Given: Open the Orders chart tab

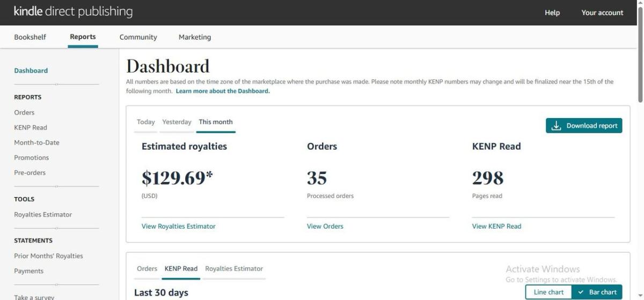Looking at the screenshot, I should click(x=147, y=268).
